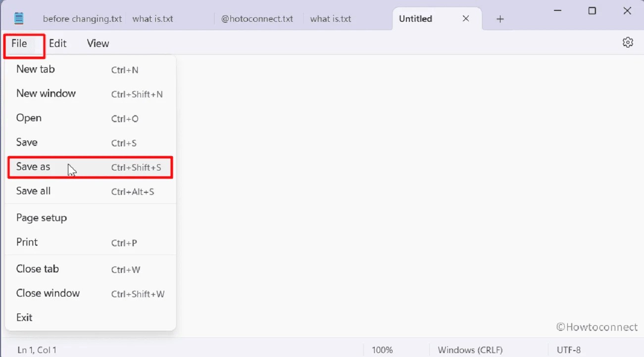Viewport: 644px width, 357px height.
Task: Click the Ln 1, Col 1 status indicator
Action: coord(36,349)
